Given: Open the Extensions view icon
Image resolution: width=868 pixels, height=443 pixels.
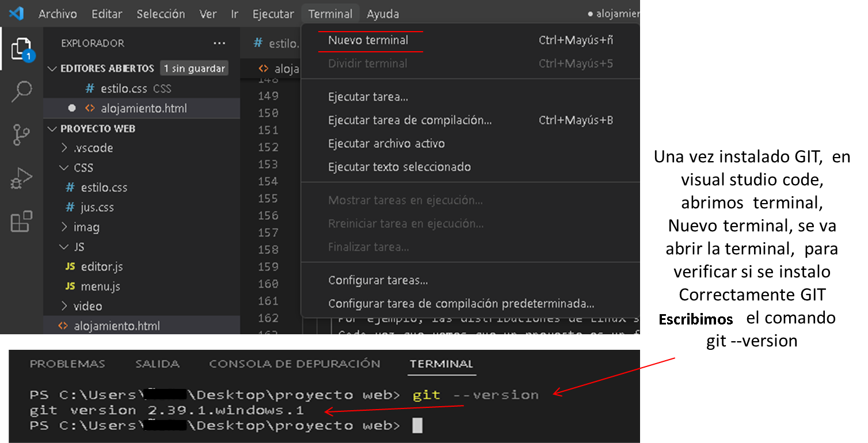Looking at the screenshot, I should pos(22,221).
